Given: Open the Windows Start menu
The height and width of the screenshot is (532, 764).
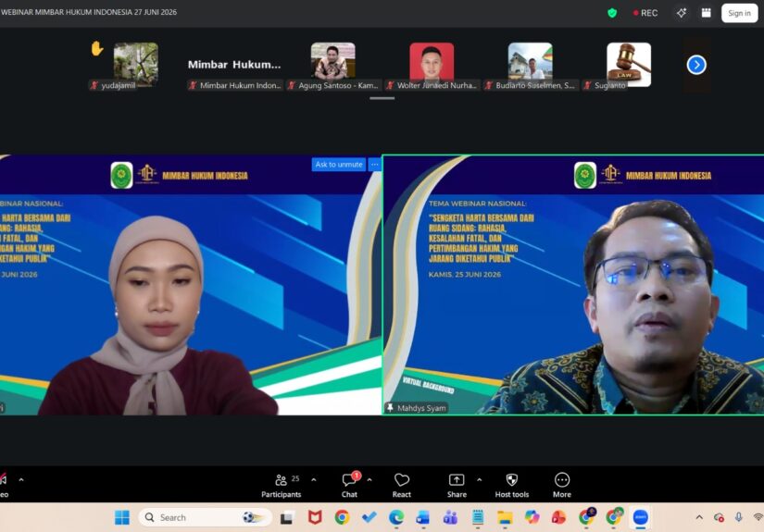Looking at the screenshot, I should [122, 517].
